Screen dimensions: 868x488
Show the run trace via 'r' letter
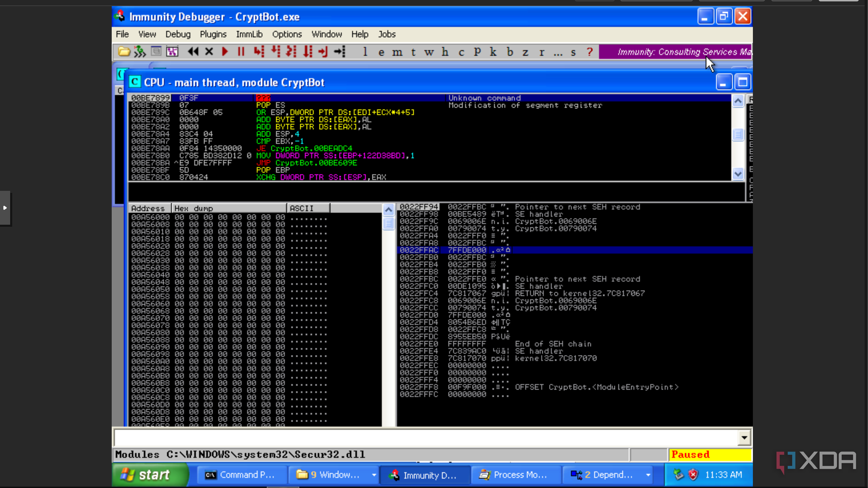coord(542,52)
